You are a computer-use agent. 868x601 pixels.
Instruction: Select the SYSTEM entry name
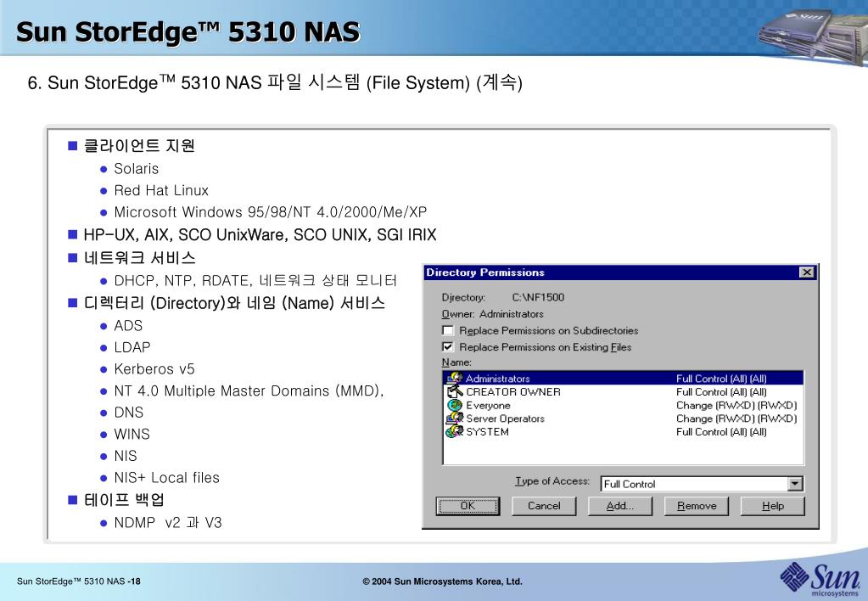pyautogui.click(x=487, y=431)
